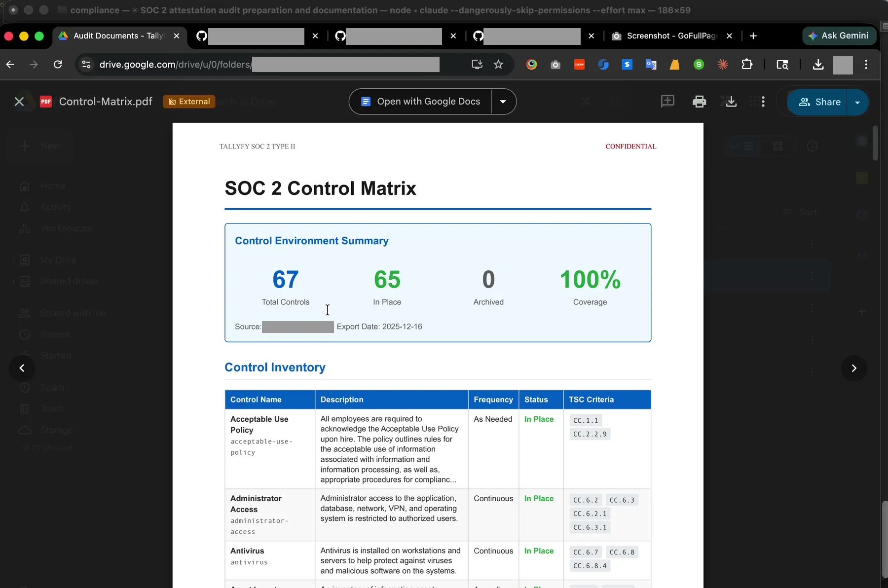Close the Audit Documents tab
The width and height of the screenshot is (888, 588).
177,36
